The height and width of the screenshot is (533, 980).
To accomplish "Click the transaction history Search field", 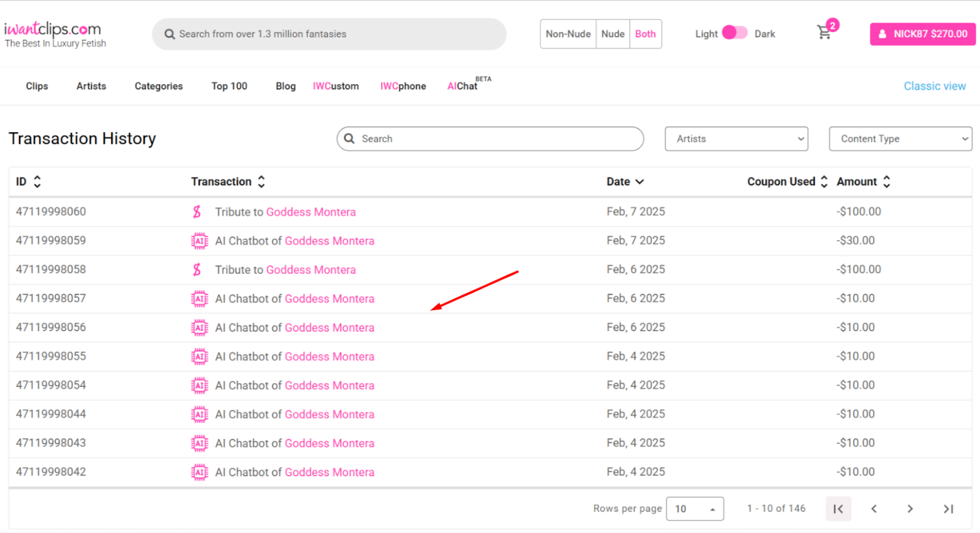I will pos(490,139).
